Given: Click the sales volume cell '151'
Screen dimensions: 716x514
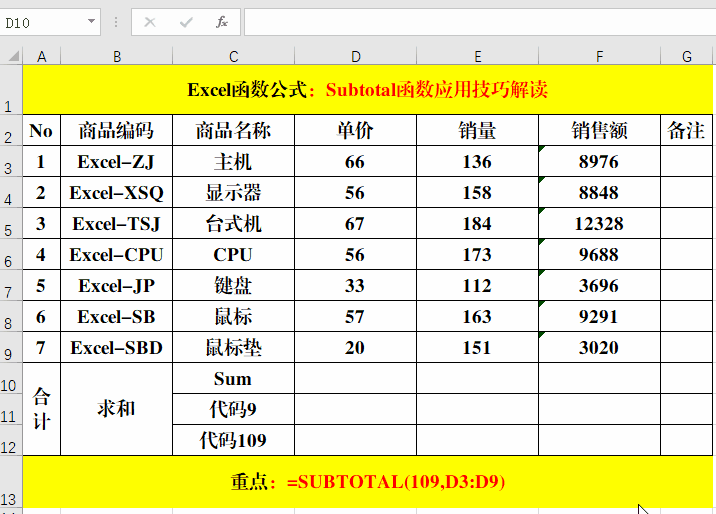Looking at the screenshot, I should point(477,347).
